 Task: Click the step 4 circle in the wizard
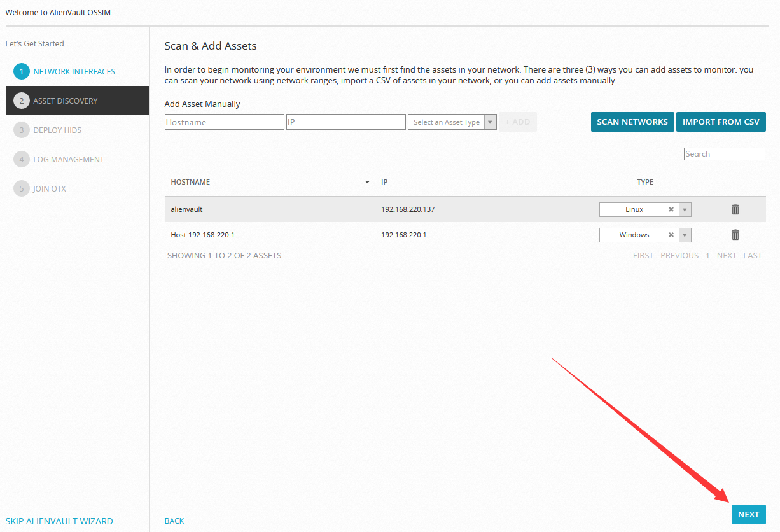point(21,159)
